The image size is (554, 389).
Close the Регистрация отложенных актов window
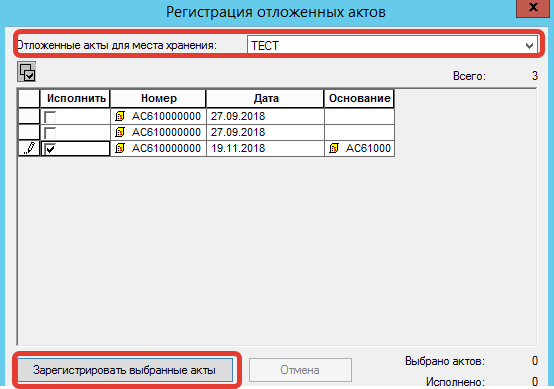pyautogui.click(x=534, y=8)
